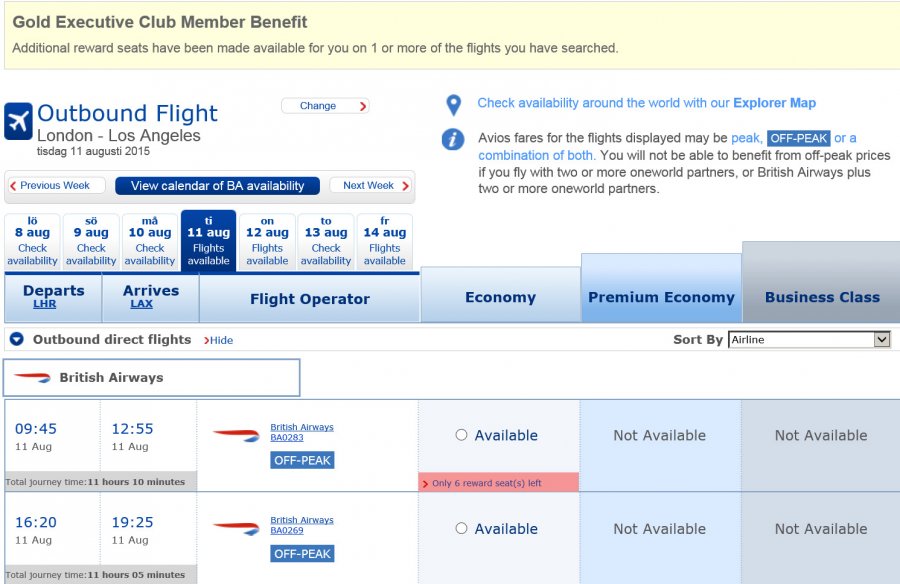Click the blue information icon

(x=453, y=139)
